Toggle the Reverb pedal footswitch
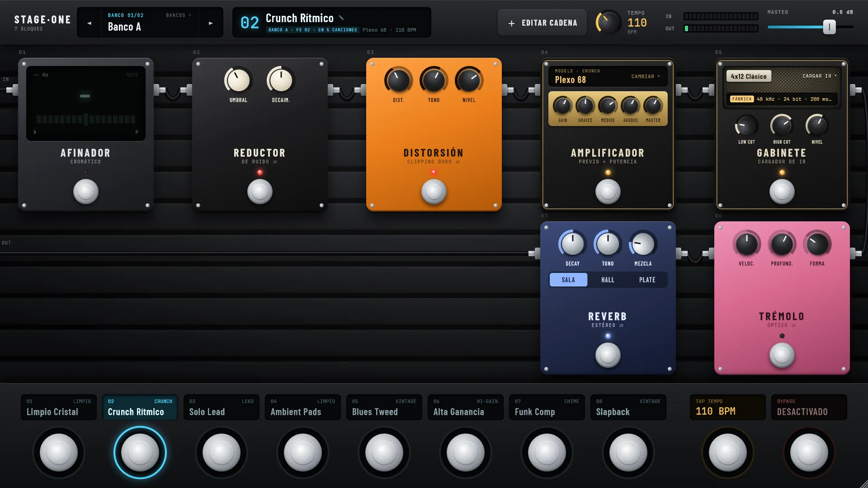 pyautogui.click(x=608, y=355)
